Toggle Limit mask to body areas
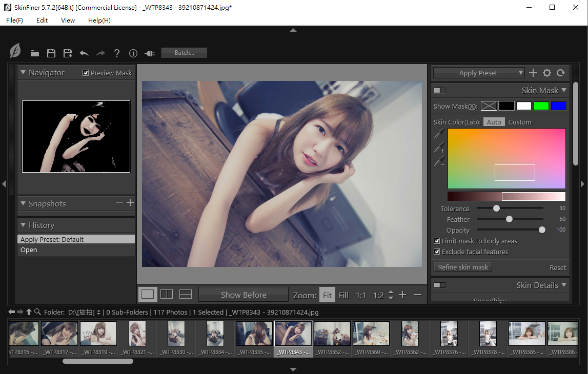The width and height of the screenshot is (588, 374). (x=437, y=241)
